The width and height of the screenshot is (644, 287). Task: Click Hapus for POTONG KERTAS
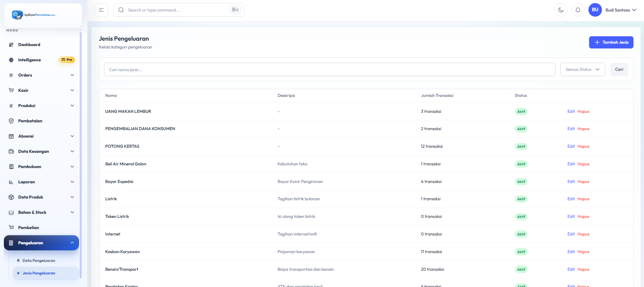point(583,146)
